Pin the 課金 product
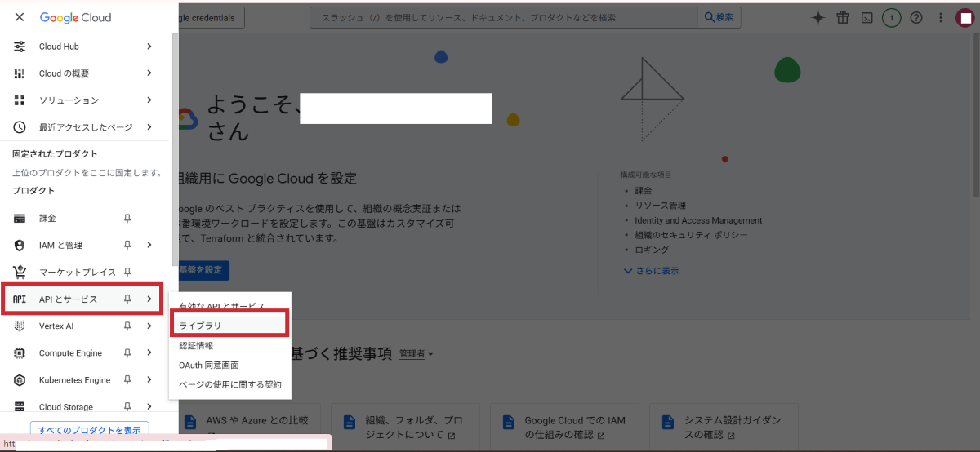This screenshot has height=452, width=980. (127, 219)
